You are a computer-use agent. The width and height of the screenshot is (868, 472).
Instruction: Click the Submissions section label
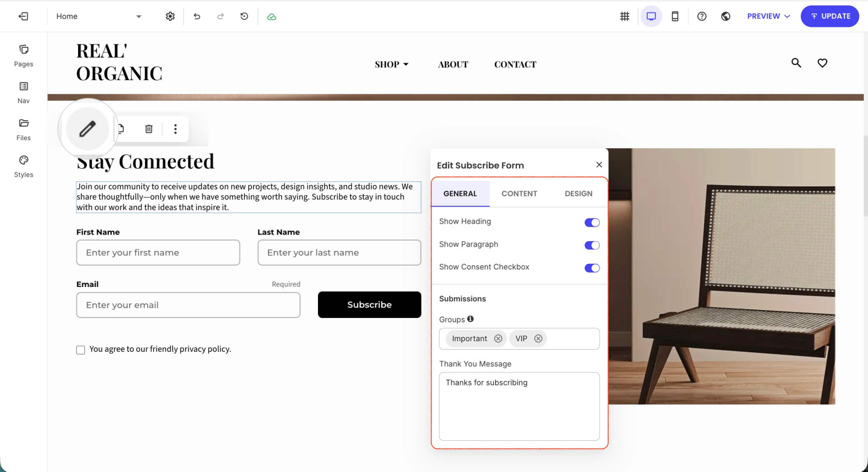click(x=462, y=298)
